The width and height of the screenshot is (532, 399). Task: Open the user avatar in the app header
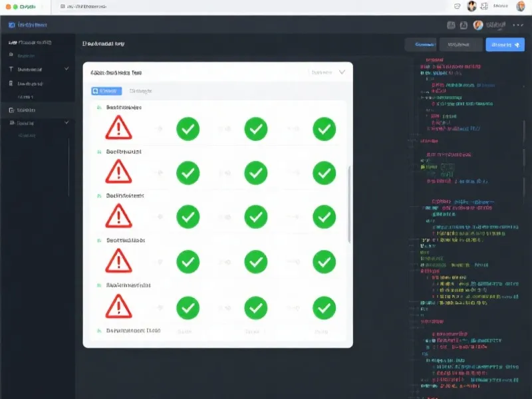(477, 25)
